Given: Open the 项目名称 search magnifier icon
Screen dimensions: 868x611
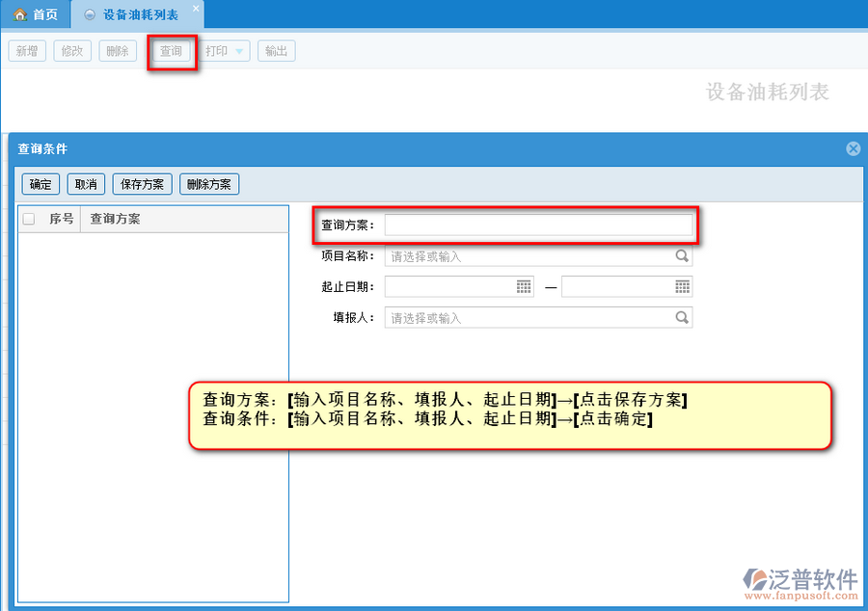Looking at the screenshot, I should 682,256.
